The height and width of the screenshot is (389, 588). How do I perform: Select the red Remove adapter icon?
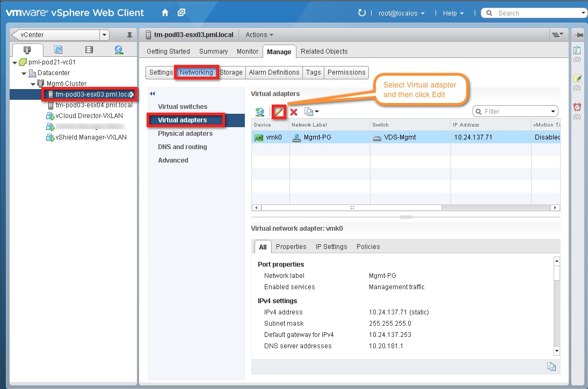[x=294, y=111]
